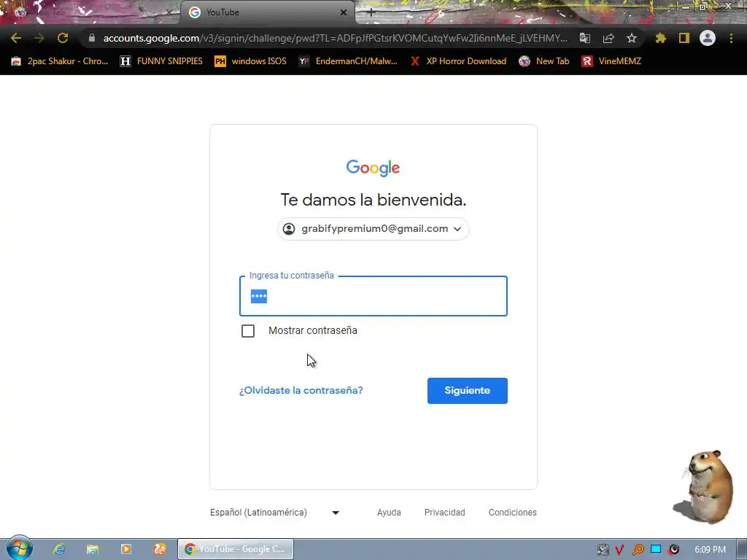The width and height of the screenshot is (747, 560).
Task: Switch to the YouTube tab
Action: pos(267,12)
